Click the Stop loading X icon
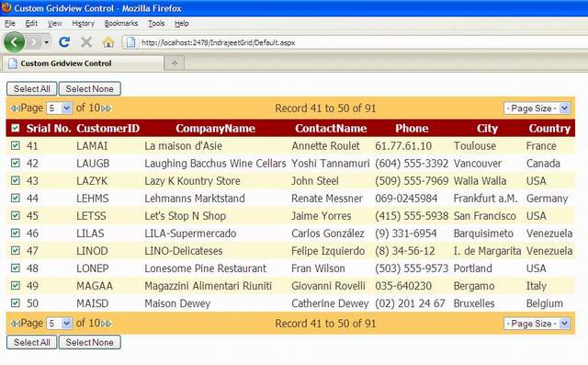 coord(86,42)
